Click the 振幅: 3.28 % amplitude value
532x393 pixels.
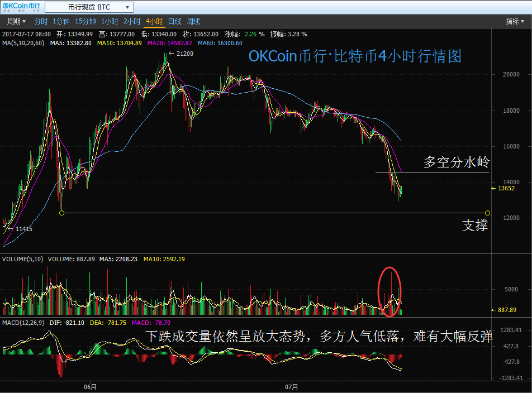tap(289, 34)
